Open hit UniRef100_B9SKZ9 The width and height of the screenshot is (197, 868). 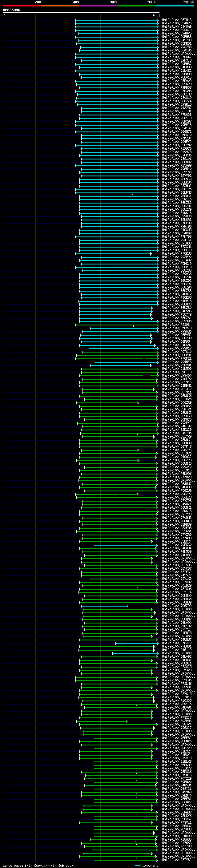[x=177, y=30]
